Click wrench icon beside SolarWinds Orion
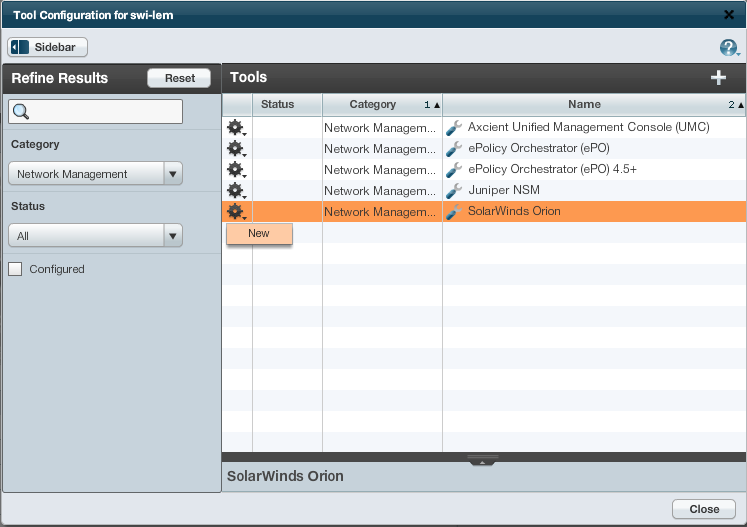This screenshot has height=527, width=747. [454, 212]
